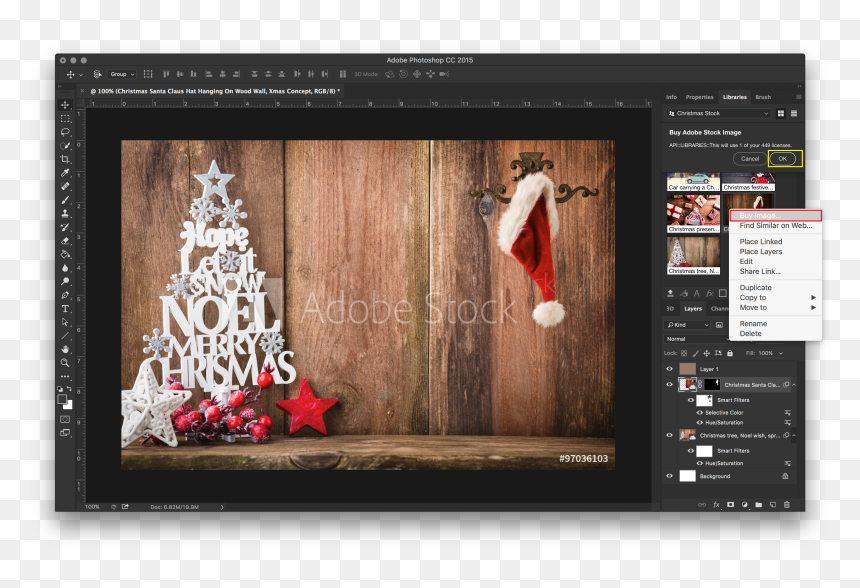Toggle Quick Mask mode in toolbox
860x588 pixels.
pyautogui.click(x=65, y=419)
